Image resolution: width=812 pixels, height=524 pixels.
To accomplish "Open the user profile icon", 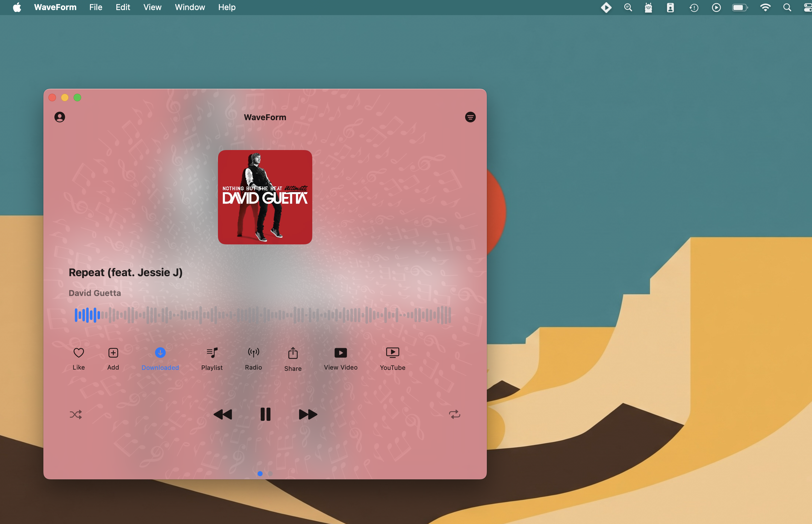I will [x=59, y=117].
